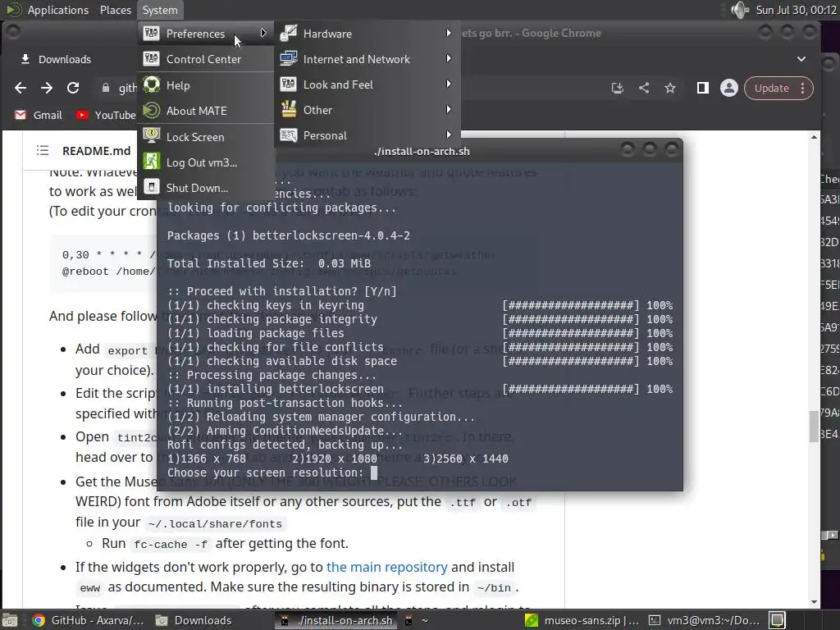Screen dimensions: 840x630
Task: Switch to install-on-arch.sh taskbar entry
Action: pos(337,620)
